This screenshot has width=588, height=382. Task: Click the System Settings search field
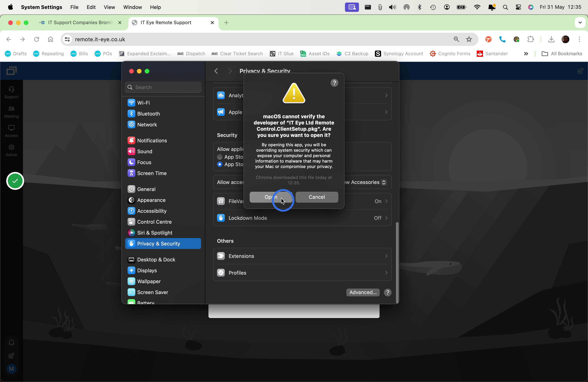pyautogui.click(x=163, y=87)
